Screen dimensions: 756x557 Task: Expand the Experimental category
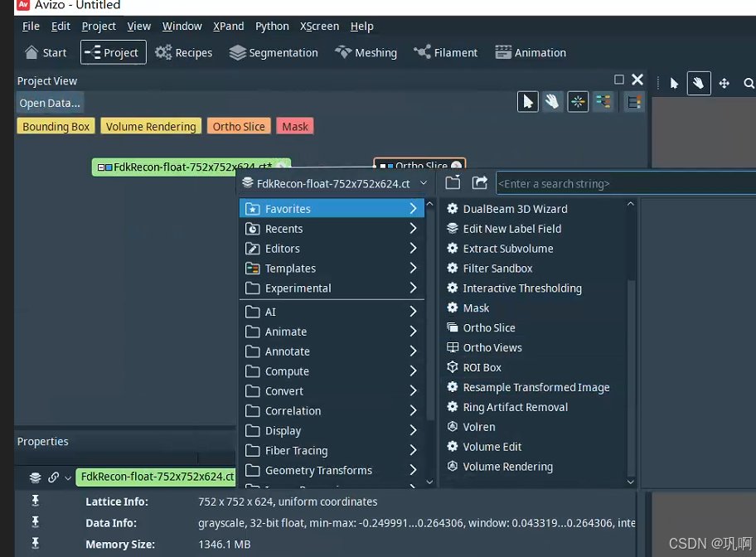(x=332, y=288)
